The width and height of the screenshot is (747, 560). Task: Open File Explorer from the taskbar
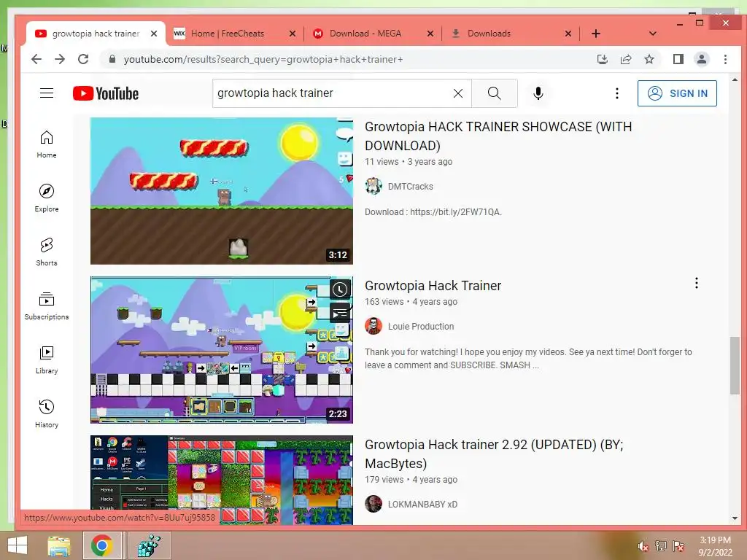coord(58,545)
